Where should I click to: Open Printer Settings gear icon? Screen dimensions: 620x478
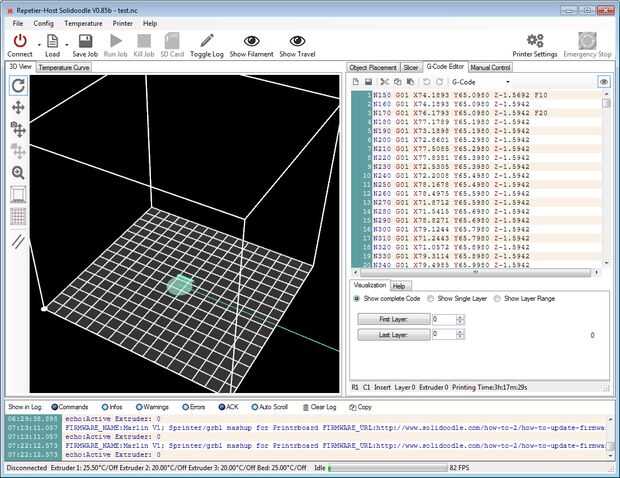coord(535,40)
